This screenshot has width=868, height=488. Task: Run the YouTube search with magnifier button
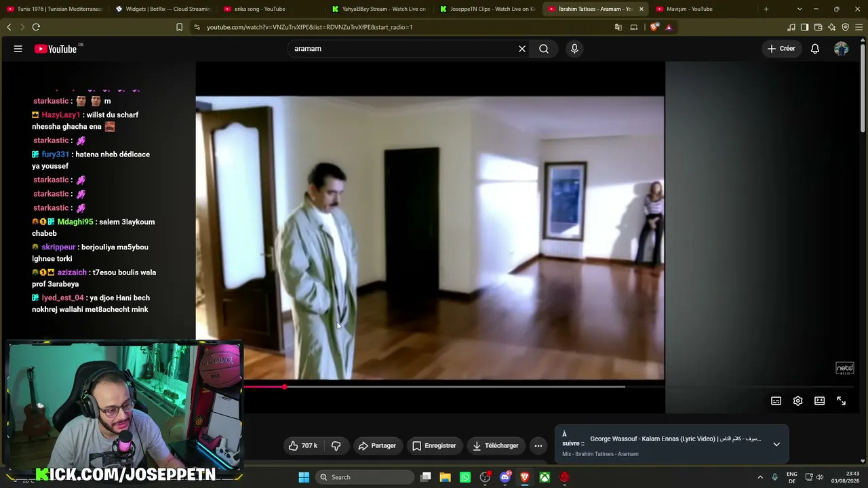coord(544,49)
